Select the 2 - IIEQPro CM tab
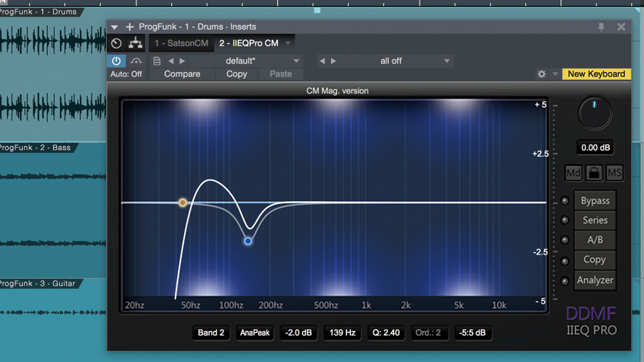 (249, 43)
